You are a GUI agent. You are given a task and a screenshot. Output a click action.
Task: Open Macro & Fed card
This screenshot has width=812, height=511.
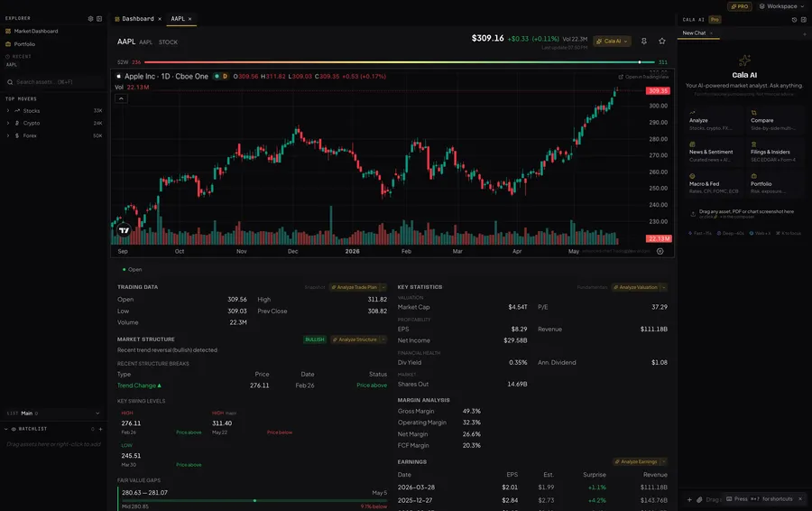point(714,184)
